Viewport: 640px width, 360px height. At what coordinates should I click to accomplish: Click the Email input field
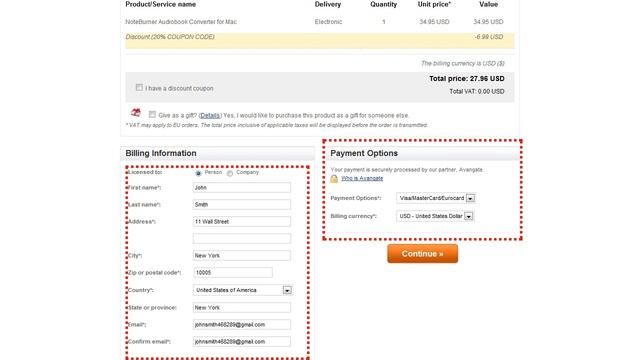(x=242, y=324)
